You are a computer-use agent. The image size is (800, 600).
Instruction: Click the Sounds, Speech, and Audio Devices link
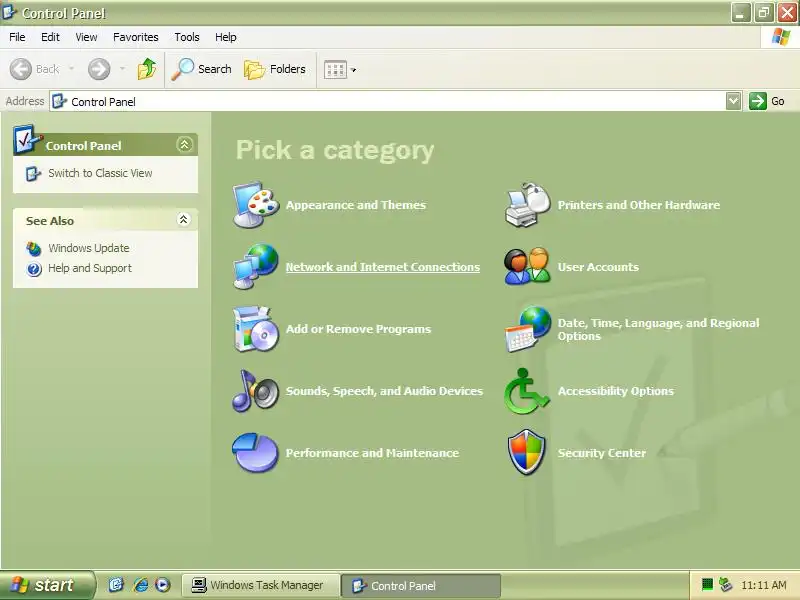[x=384, y=391]
